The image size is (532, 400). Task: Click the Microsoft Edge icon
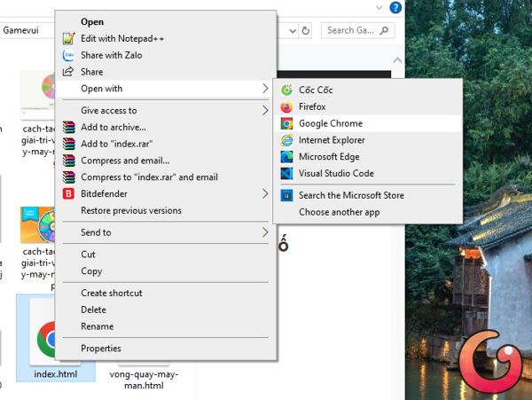click(286, 157)
